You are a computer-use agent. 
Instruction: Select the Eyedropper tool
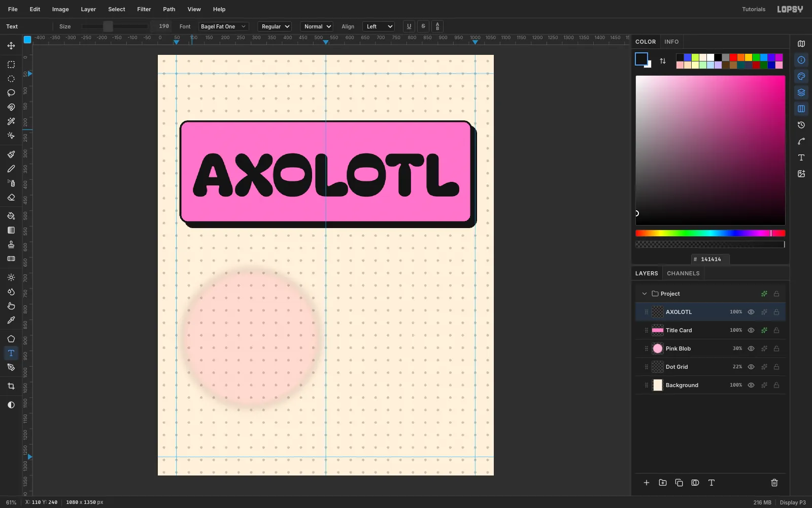click(x=11, y=320)
